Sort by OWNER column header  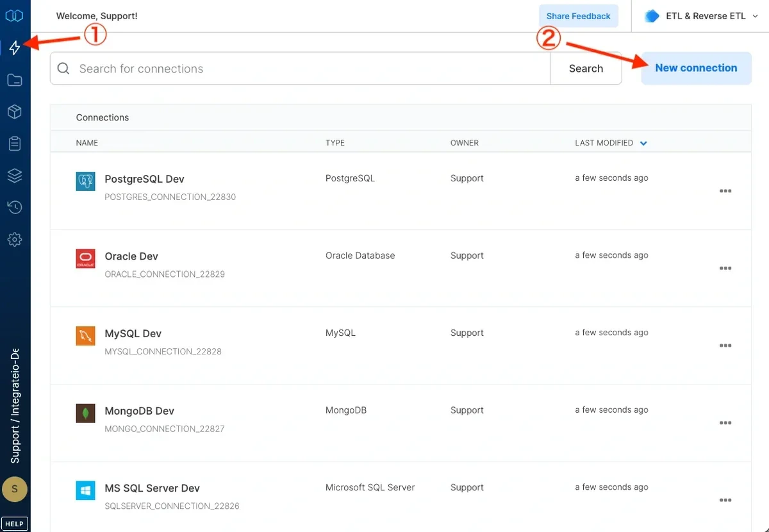tap(465, 143)
